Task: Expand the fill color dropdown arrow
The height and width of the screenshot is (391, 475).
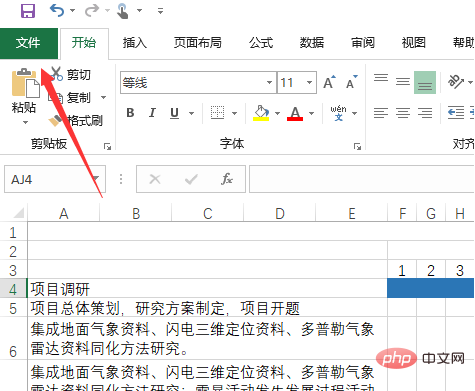Action: coord(277,113)
